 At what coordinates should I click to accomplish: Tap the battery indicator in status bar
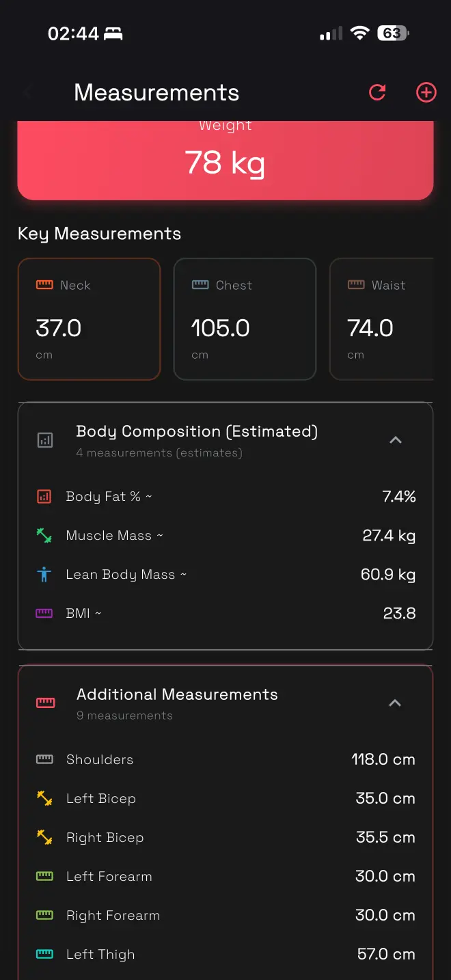coord(393,33)
